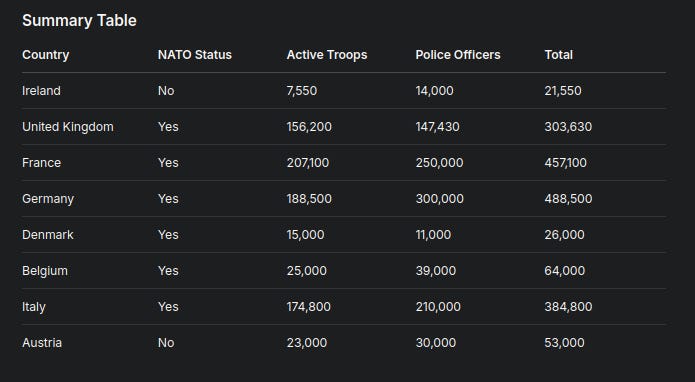Select France's police officers value 250,000
The height and width of the screenshot is (382, 695).
point(439,163)
